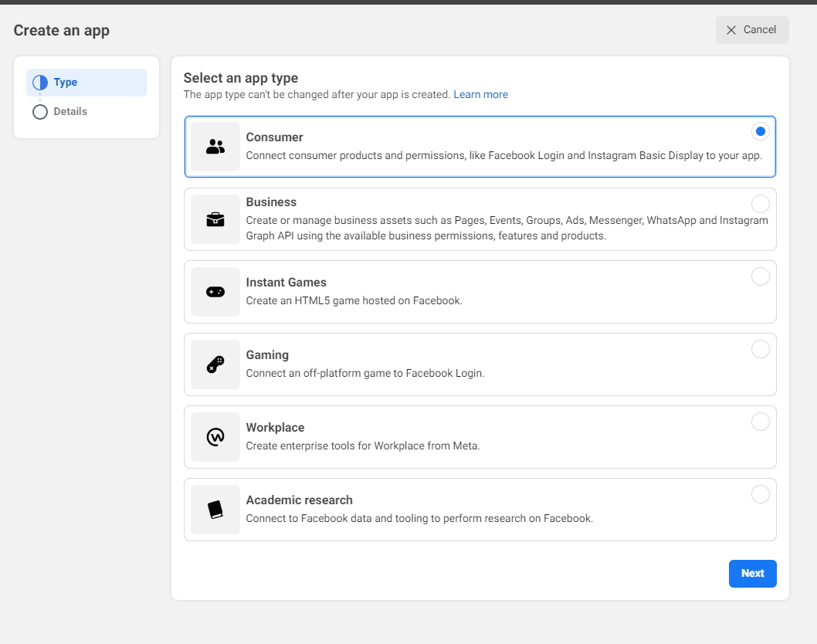Click the Gaming card title

(267, 355)
